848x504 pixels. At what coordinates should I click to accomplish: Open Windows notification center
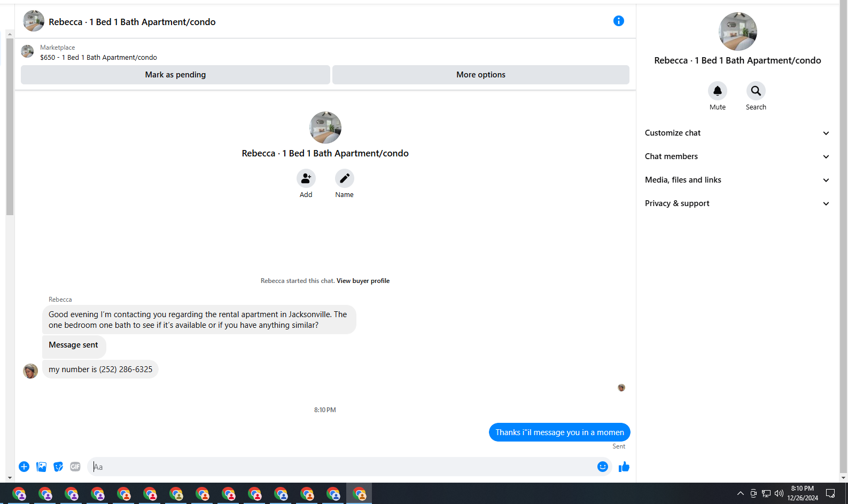click(x=830, y=493)
